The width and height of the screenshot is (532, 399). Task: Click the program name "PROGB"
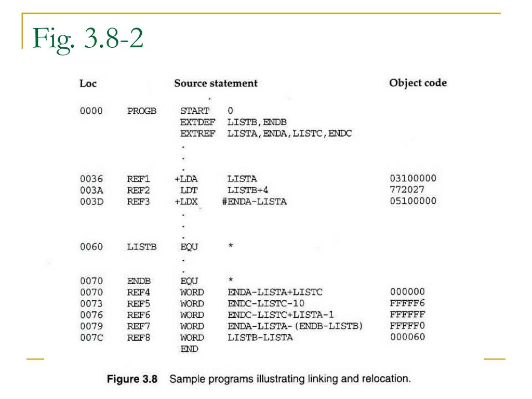(x=142, y=111)
